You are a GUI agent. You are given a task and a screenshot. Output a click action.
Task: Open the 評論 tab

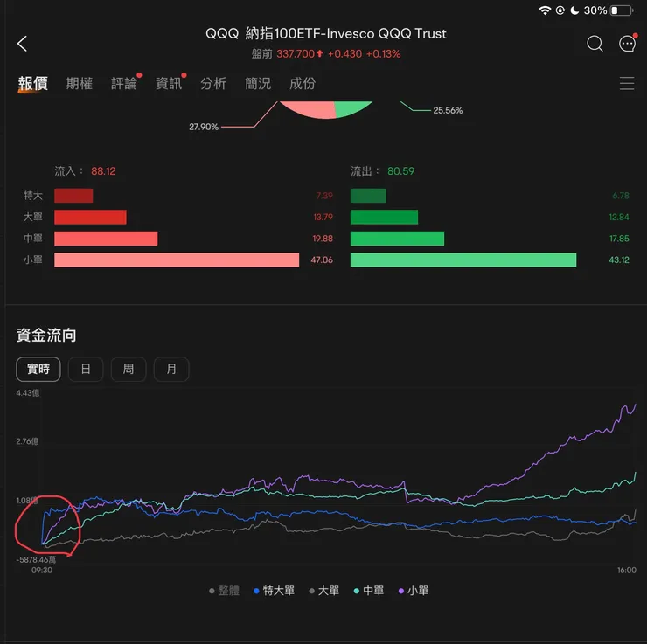tap(124, 83)
